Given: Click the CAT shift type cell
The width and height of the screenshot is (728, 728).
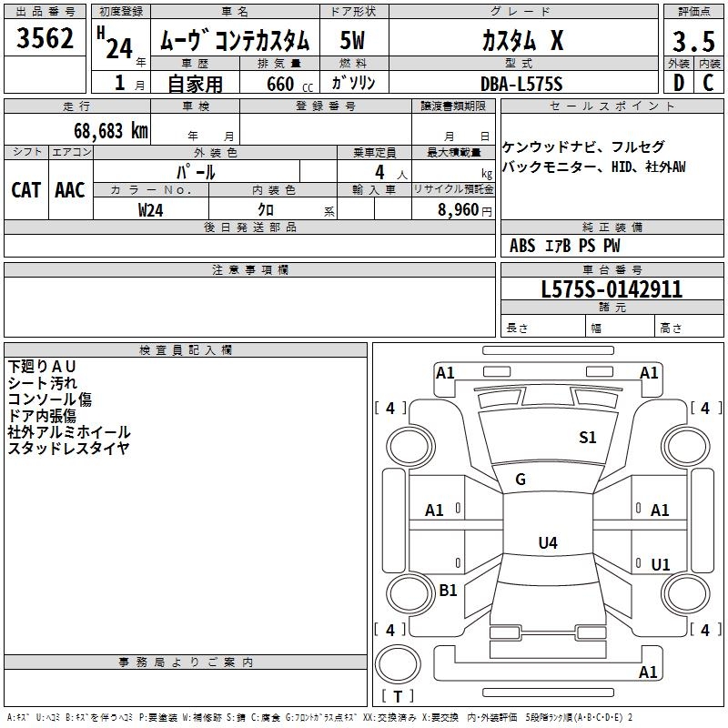Looking at the screenshot, I should [25, 190].
